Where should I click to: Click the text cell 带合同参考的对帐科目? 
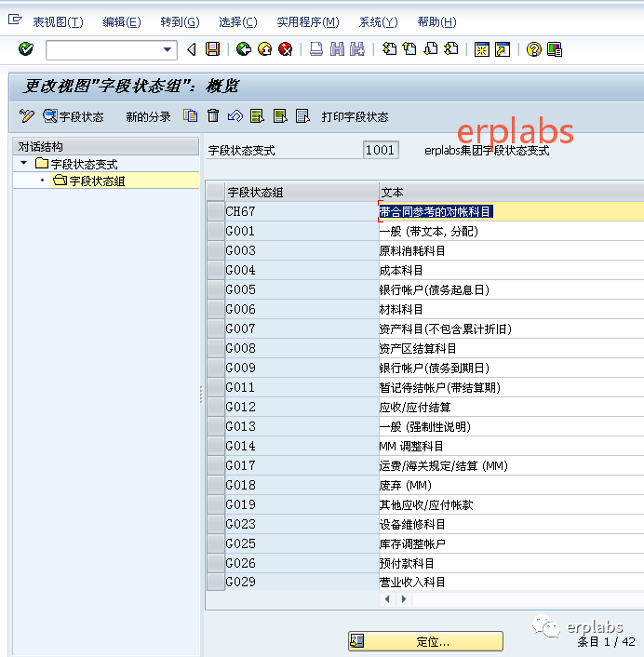[511, 211]
